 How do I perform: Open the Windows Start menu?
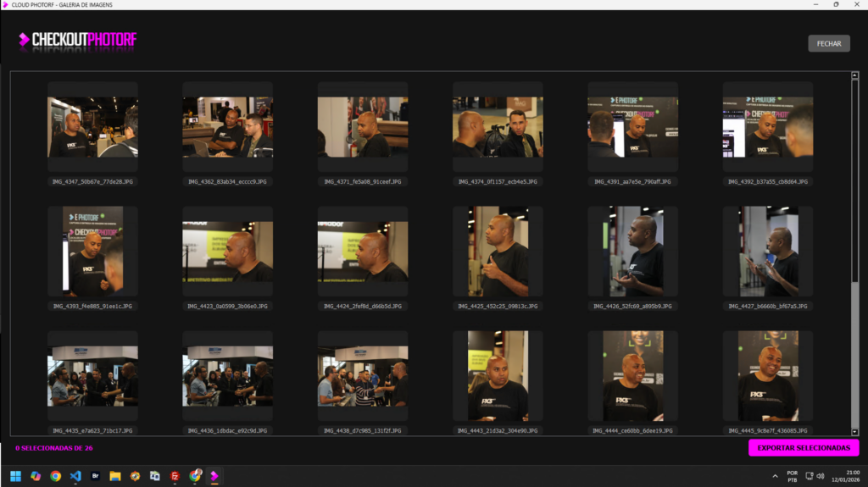tap(15, 476)
